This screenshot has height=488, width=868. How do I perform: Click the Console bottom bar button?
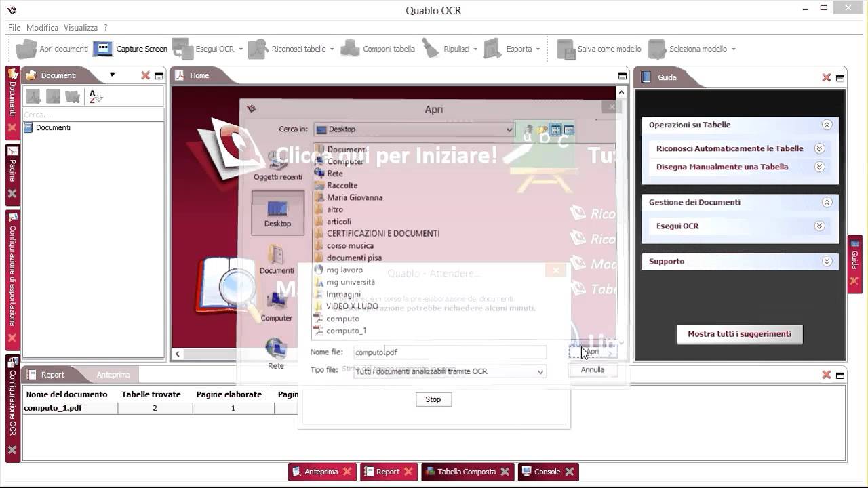[547, 472]
